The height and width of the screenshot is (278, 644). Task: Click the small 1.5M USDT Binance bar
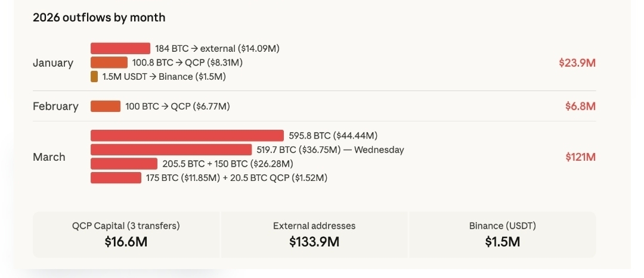click(94, 77)
